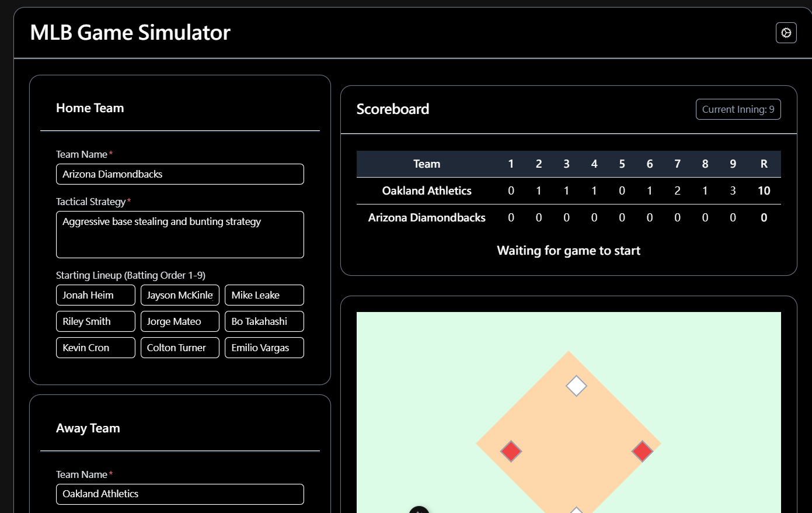Click the inning 5 column header
This screenshot has width=812, height=513.
[622, 164]
